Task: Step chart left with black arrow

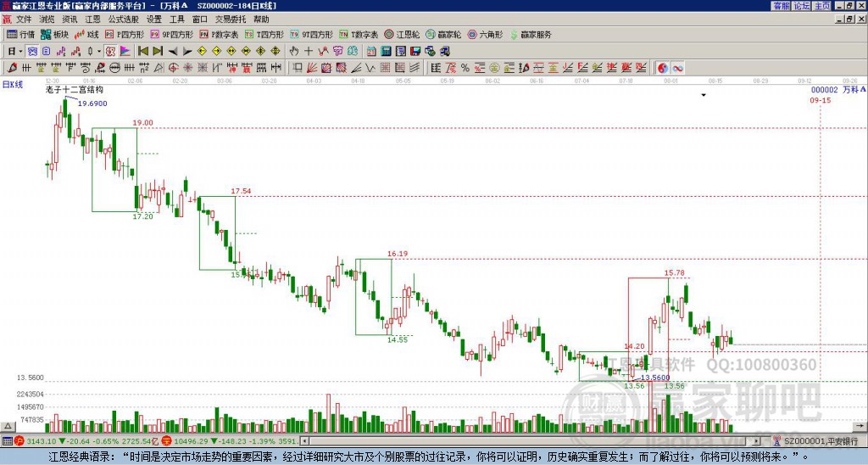Action: point(173,52)
